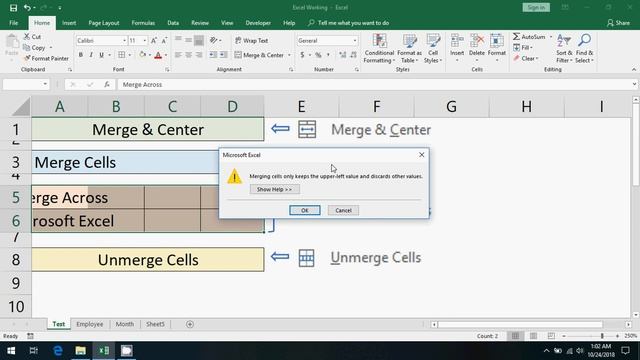Click OK in the Microsoft Excel dialog
This screenshot has height=360, width=640.
click(304, 210)
